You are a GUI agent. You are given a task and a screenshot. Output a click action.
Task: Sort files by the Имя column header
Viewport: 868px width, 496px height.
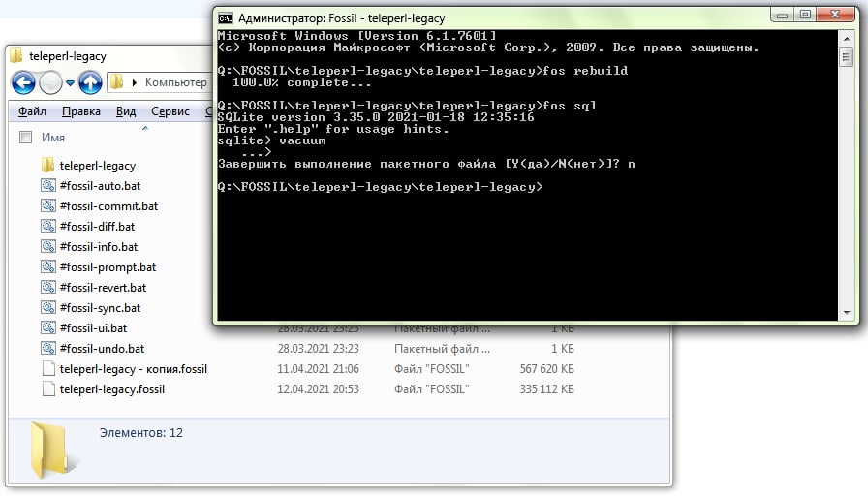(x=53, y=138)
